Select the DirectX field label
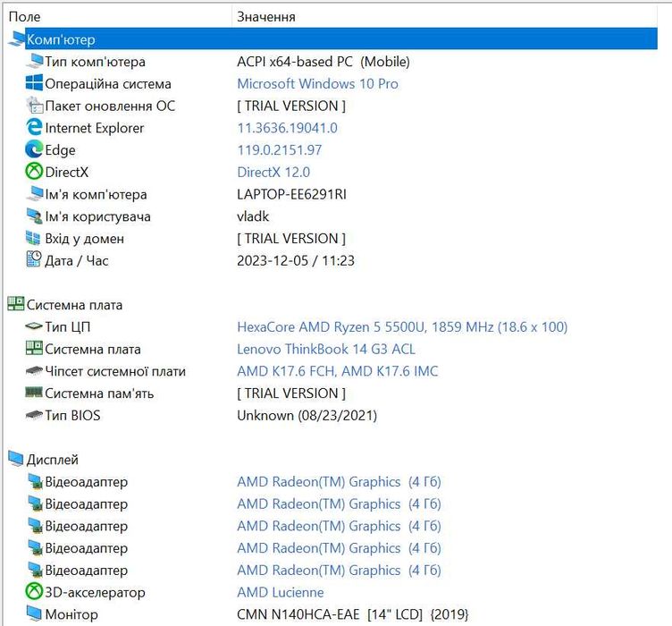The height and width of the screenshot is (626, 672). (x=66, y=172)
